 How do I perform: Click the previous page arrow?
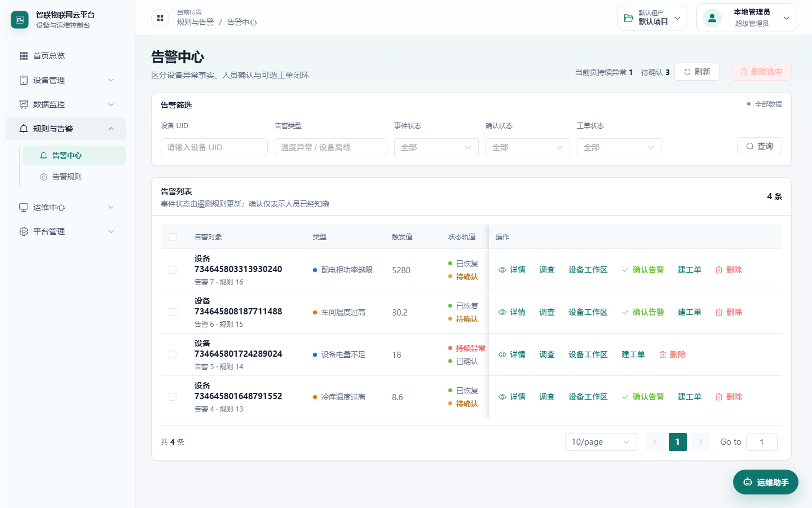pyautogui.click(x=655, y=442)
